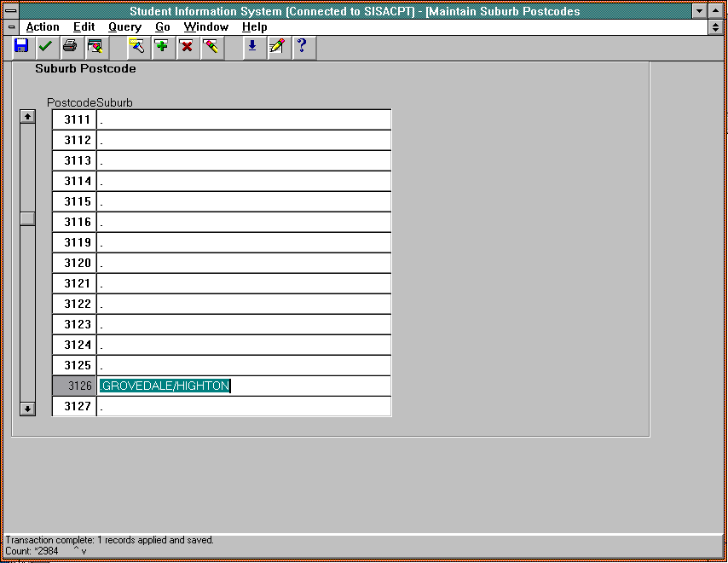Click suburb field for postcode 3111

pyautogui.click(x=244, y=119)
